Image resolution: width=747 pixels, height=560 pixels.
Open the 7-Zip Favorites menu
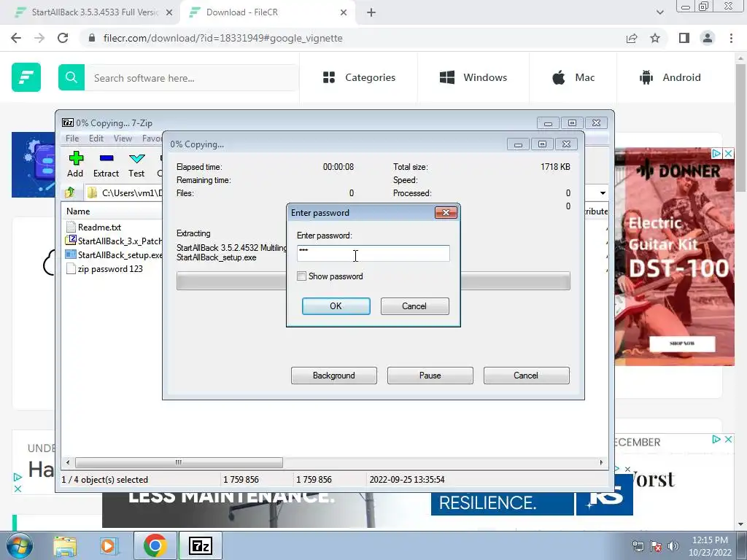(x=152, y=139)
